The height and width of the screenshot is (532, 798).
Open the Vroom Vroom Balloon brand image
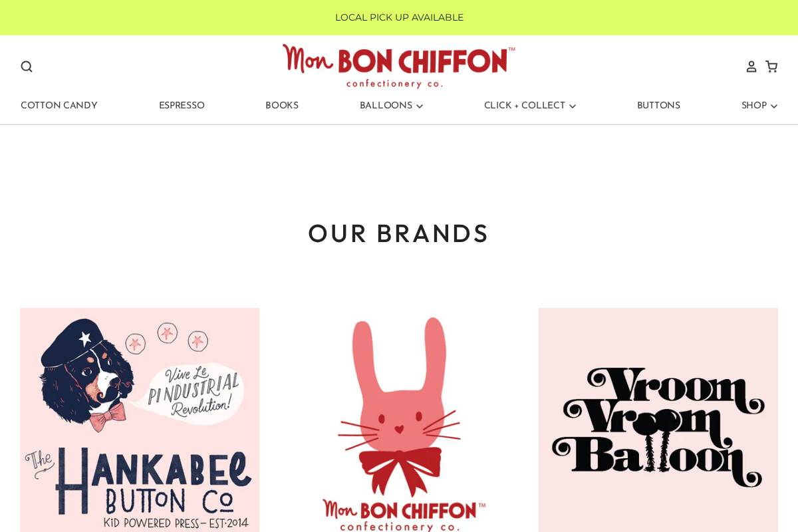coord(658,420)
